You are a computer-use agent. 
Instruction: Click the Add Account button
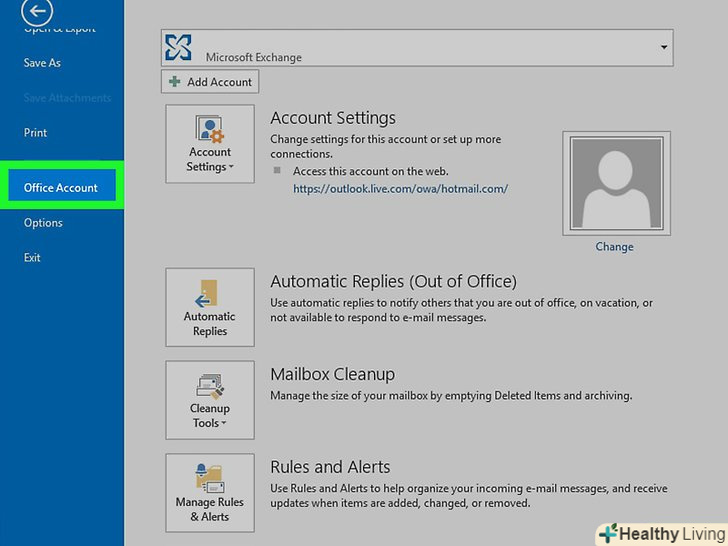(x=210, y=82)
